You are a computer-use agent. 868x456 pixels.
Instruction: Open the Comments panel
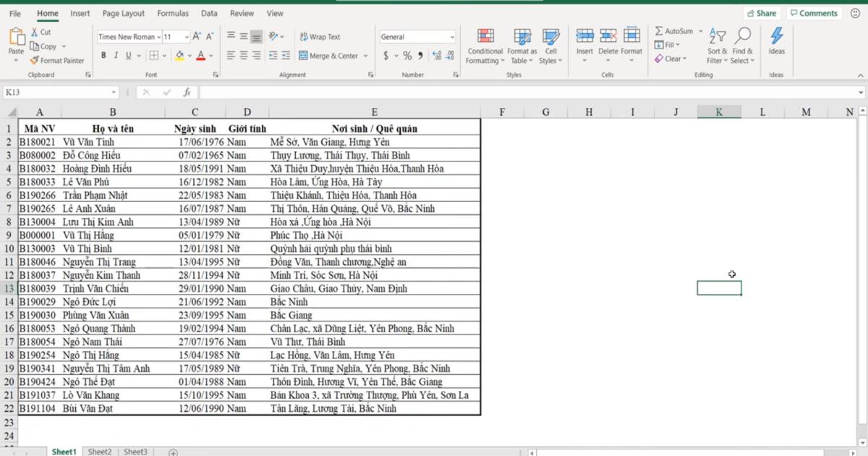click(814, 12)
